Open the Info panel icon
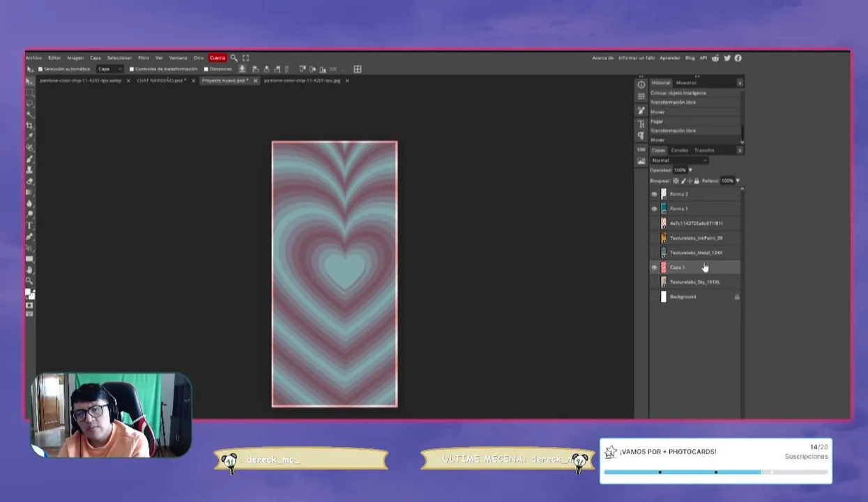 (641, 84)
